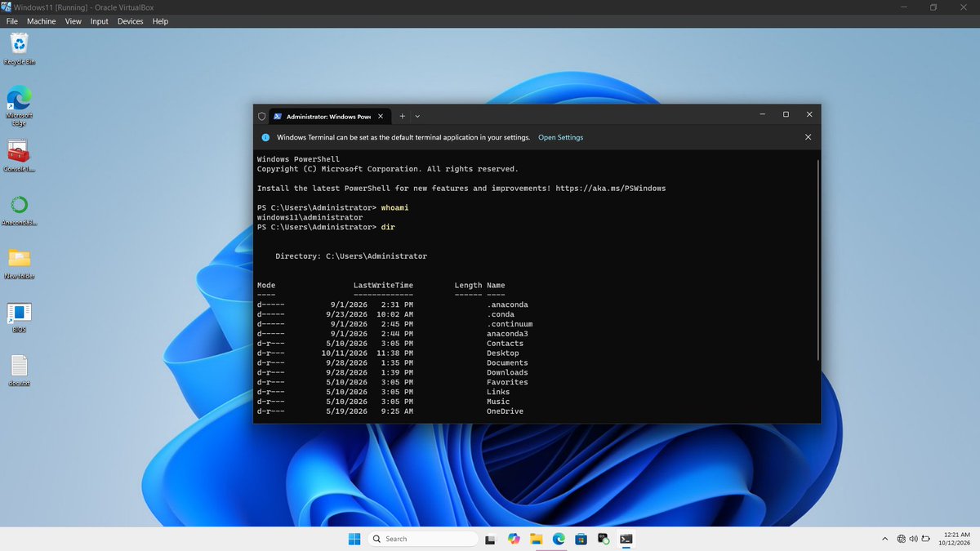Open the VirtualBox Input menu
Viewport: 980px width, 551px height.
100,21
